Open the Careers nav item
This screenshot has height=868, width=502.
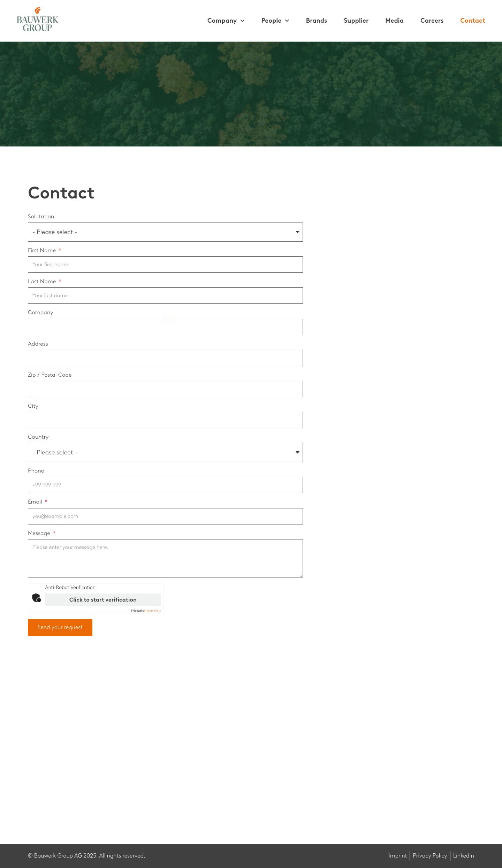(x=432, y=21)
